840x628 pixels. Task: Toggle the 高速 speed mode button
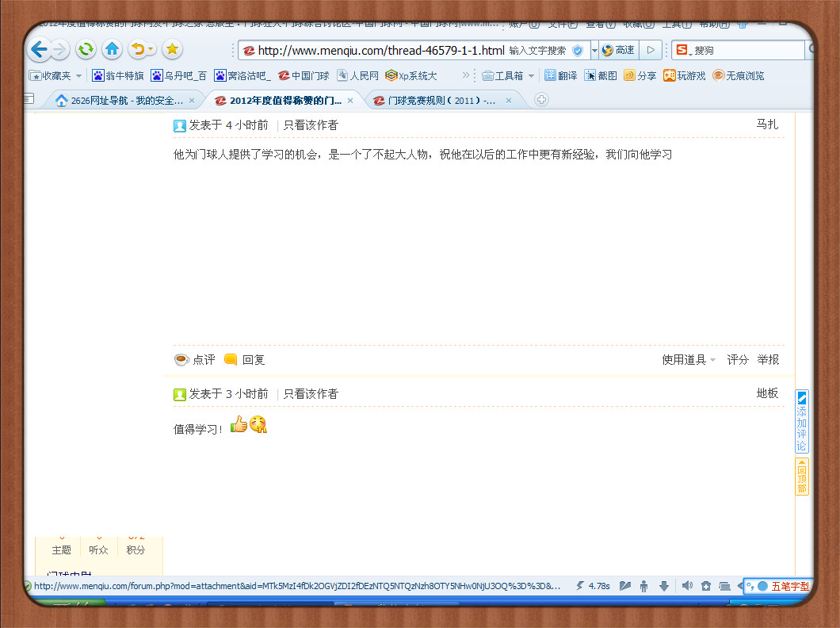click(x=618, y=50)
